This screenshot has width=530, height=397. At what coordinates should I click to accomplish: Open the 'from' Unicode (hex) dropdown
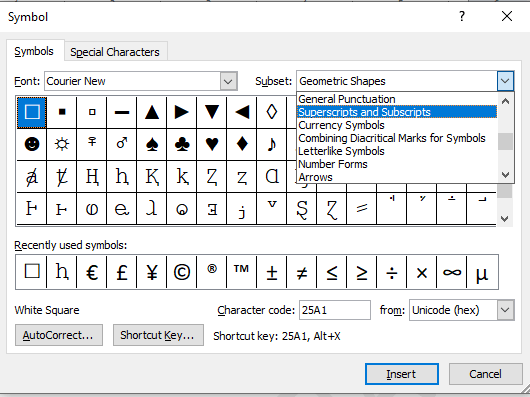(505, 310)
